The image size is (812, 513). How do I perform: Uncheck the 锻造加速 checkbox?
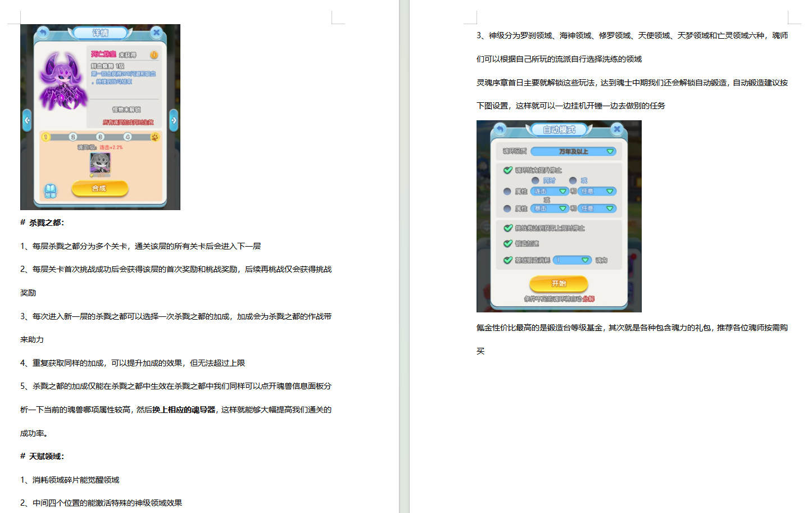coord(508,244)
